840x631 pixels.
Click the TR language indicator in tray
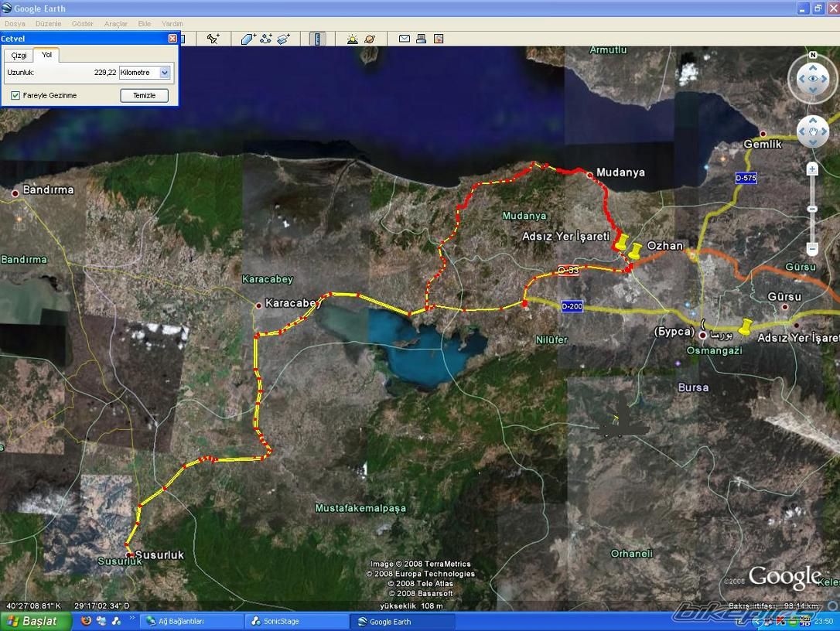pos(739,622)
